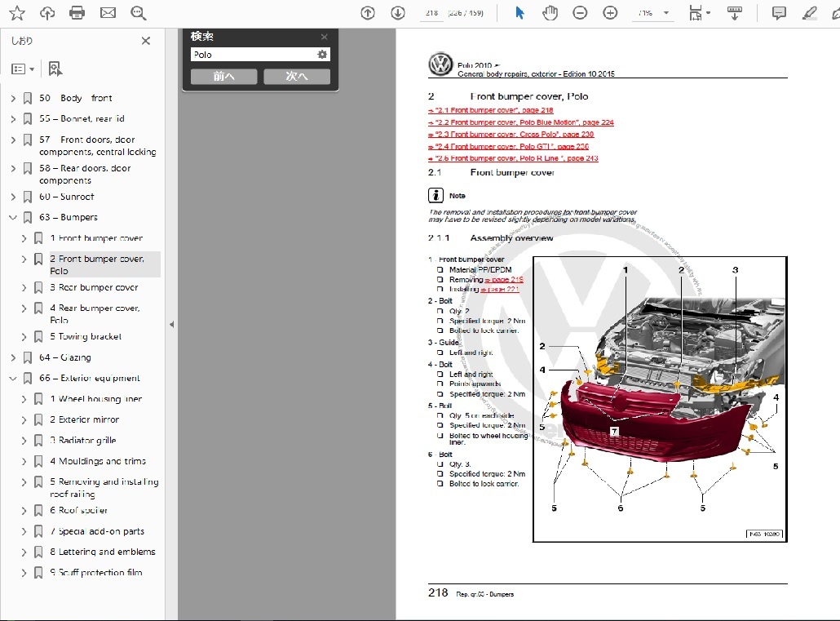Image resolution: width=840 pixels, height=621 pixels.
Task: Open bookmark 1 Wheel housing liner
Action: [96, 399]
